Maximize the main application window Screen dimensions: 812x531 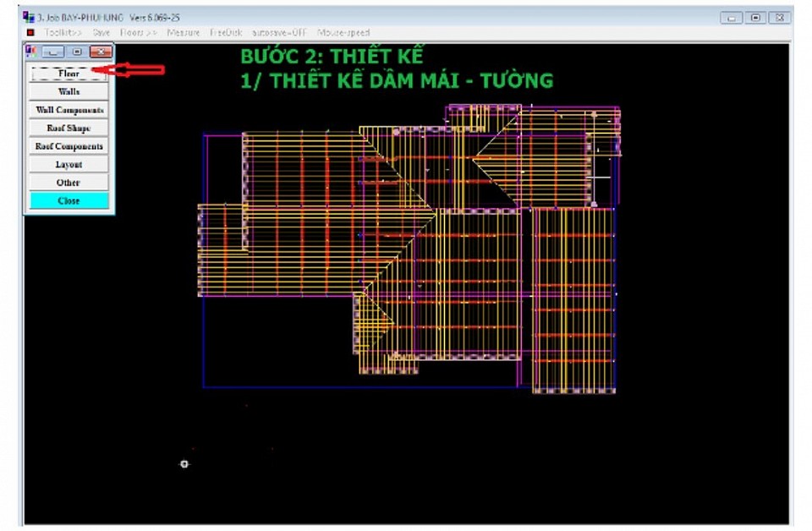tap(756, 17)
